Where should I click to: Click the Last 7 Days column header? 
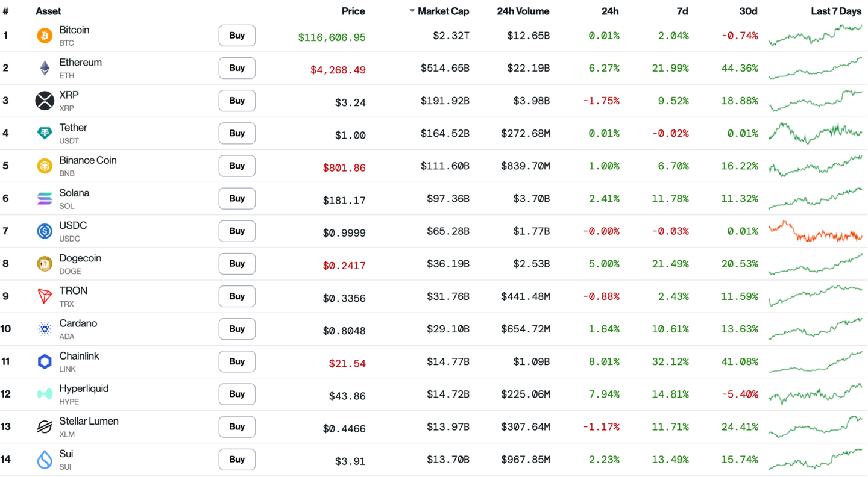click(836, 11)
